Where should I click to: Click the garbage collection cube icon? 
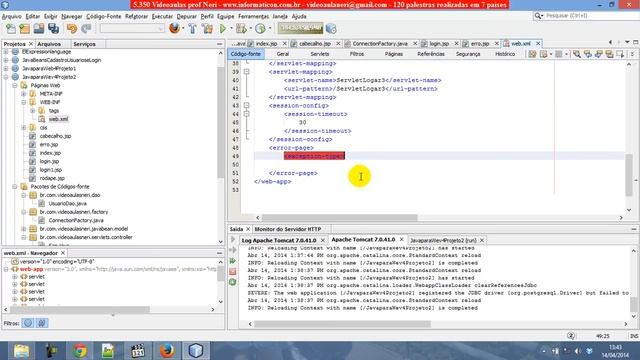tap(331, 29)
